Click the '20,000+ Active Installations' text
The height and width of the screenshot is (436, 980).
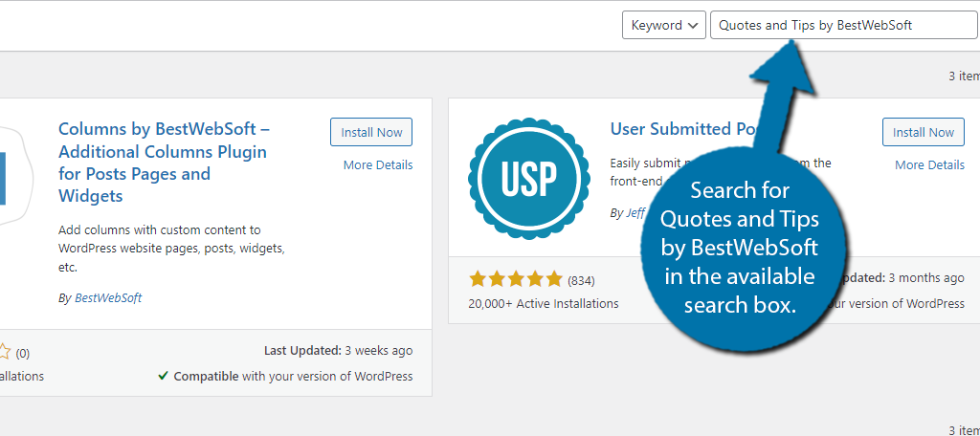[544, 304]
